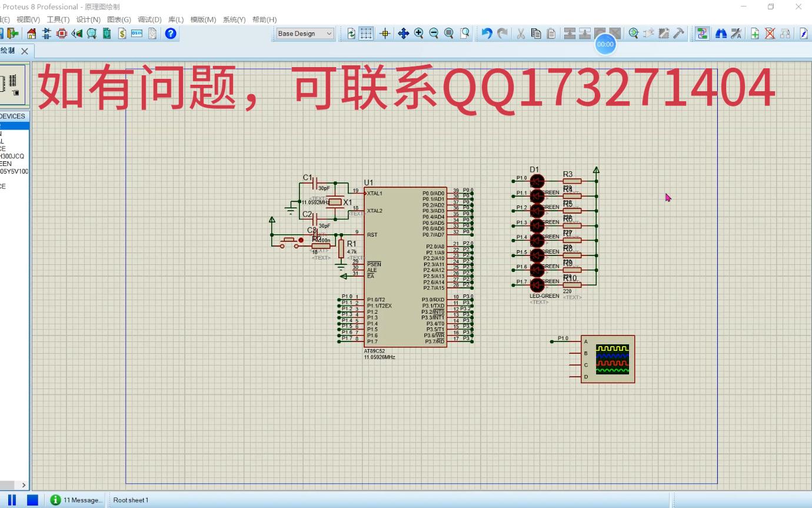The image size is (812, 508).
Task: Click the Redraw display icon
Action: tap(351, 34)
